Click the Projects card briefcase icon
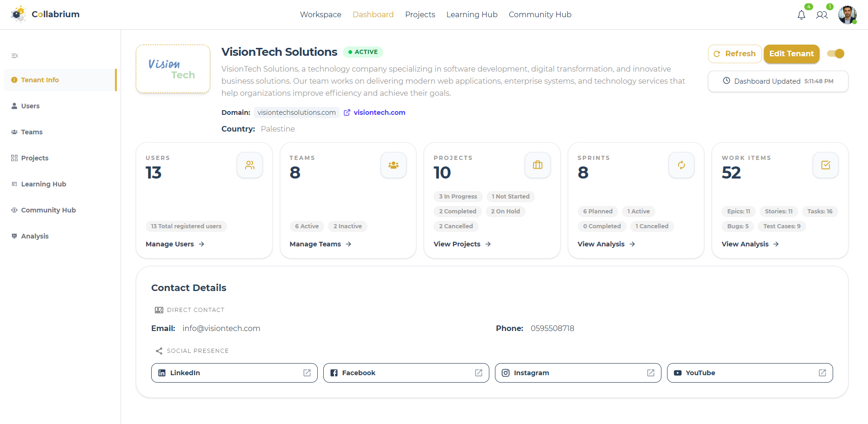 coord(538,165)
